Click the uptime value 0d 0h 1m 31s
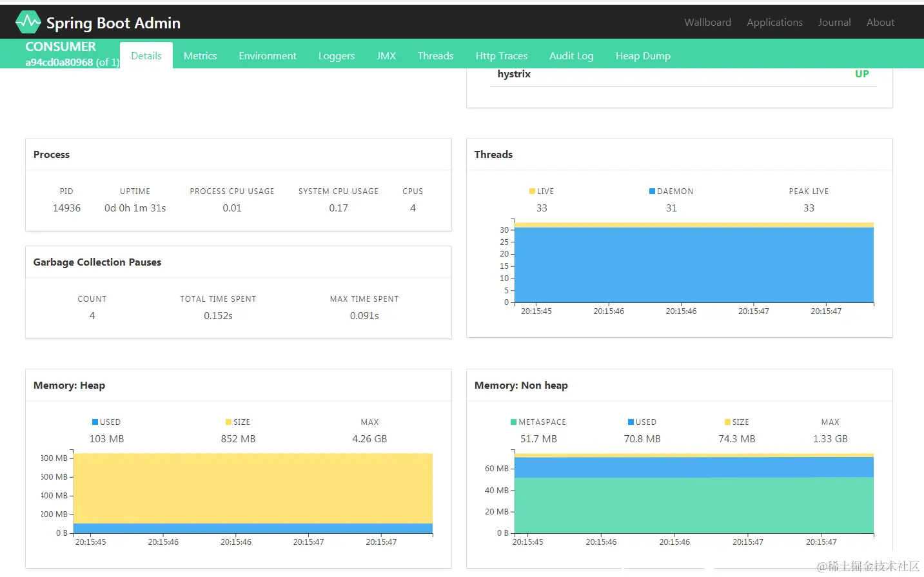Screen dimensions: 924x577 click(135, 208)
